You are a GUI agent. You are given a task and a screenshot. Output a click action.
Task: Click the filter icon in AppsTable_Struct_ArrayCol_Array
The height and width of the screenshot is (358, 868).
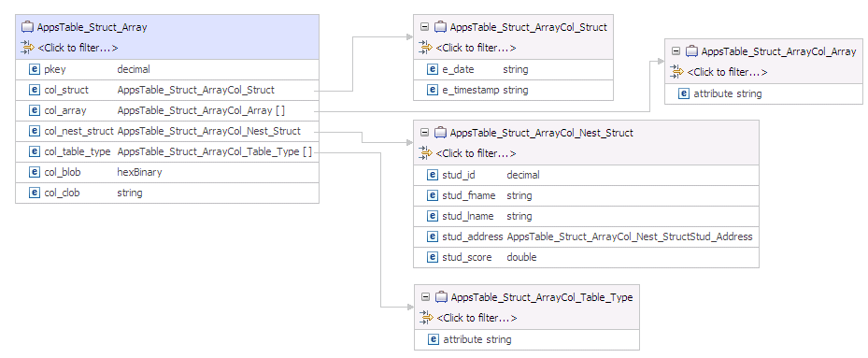(676, 72)
